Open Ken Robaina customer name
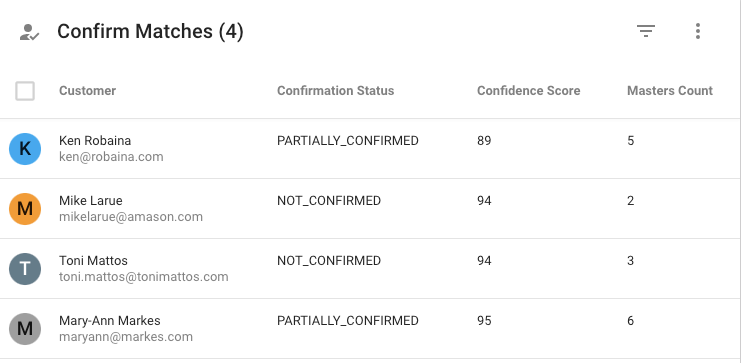The image size is (741, 363). (95, 141)
